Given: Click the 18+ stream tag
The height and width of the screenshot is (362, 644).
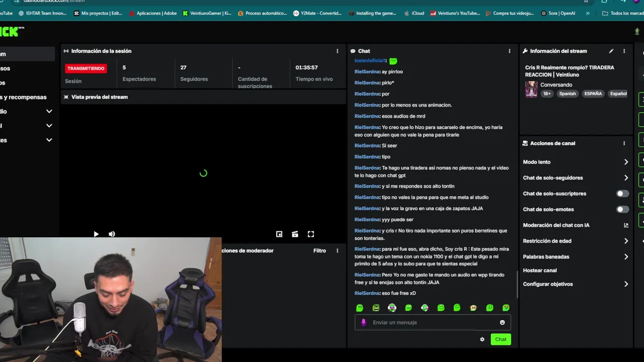Looking at the screenshot, I should [x=546, y=94].
